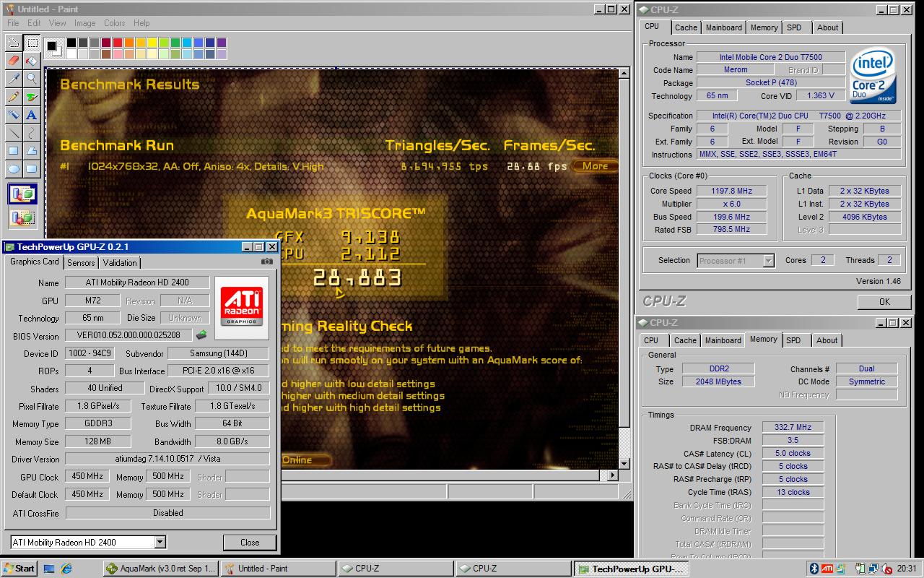Enable opaque selection mode in Paint options
The image size is (924, 578).
(22, 194)
